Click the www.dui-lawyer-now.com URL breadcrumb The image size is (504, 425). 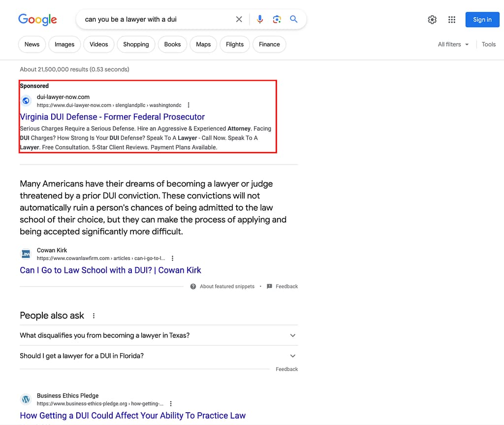tap(109, 105)
